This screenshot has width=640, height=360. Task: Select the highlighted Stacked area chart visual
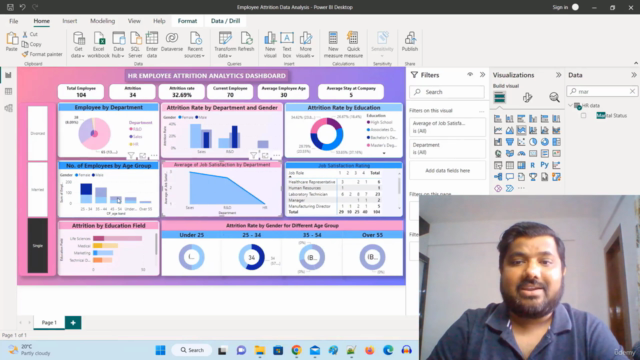(521, 130)
